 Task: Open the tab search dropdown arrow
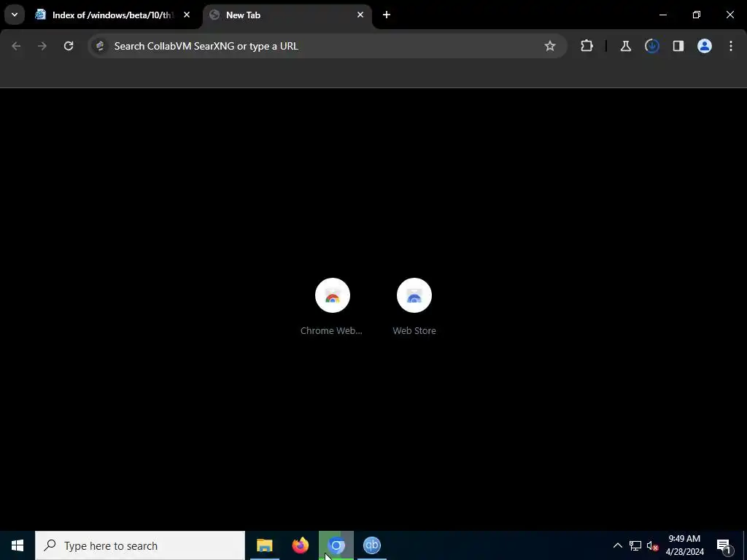click(15, 15)
